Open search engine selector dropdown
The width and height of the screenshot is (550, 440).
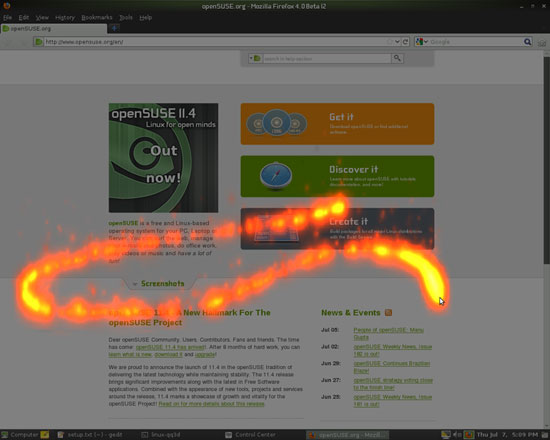tap(426, 42)
